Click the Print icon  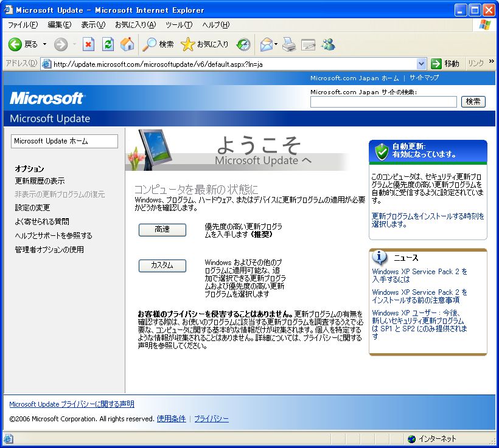click(289, 44)
